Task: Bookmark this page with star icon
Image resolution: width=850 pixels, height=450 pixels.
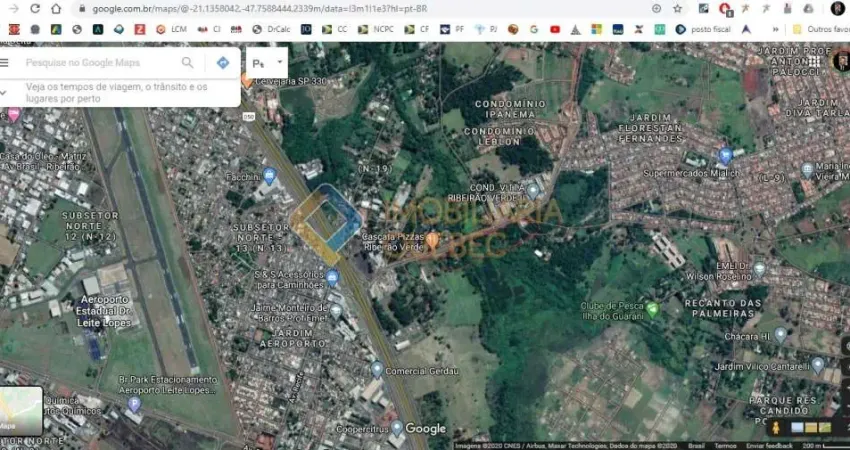Action: point(678,9)
